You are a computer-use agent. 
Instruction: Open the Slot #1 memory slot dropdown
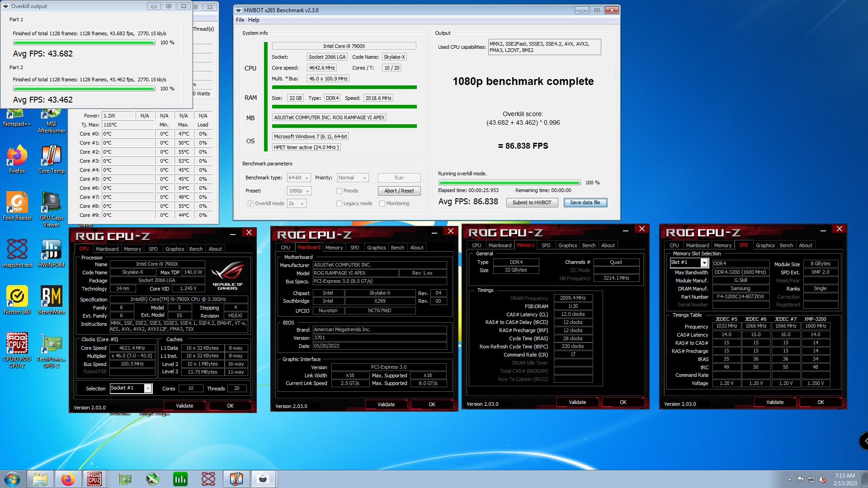coord(689,263)
